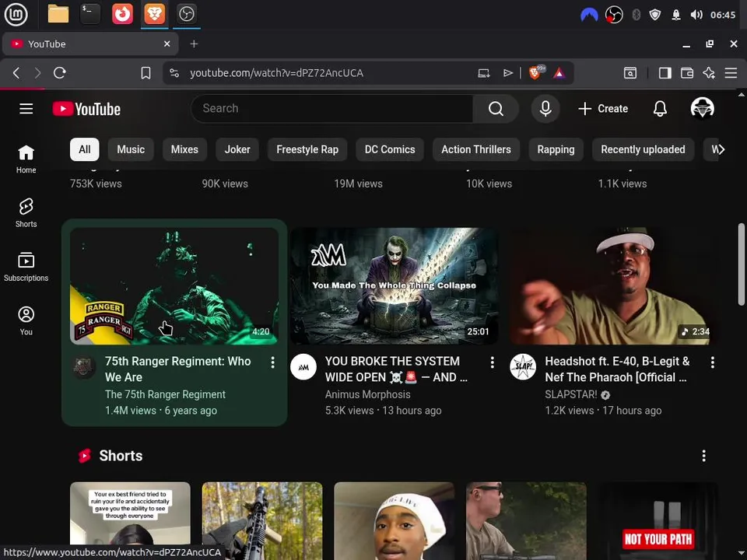Open options for YOU BROKE THE SYSTEM video
The height and width of the screenshot is (560, 747).
click(x=492, y=362)
